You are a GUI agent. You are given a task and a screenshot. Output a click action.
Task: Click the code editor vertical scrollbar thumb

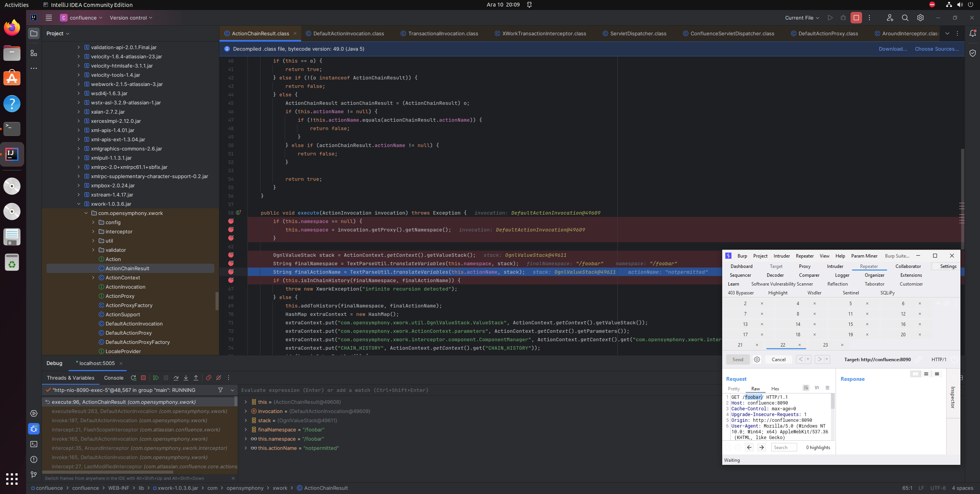963,199
